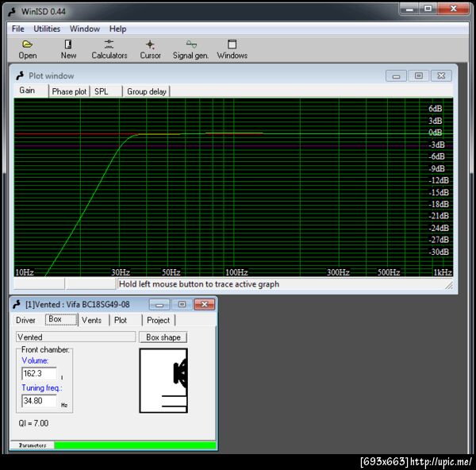Viewport: 476px width, 470px height.
Task: Click the WinISD title bar app icon
Action: click(x=12, y=12)
